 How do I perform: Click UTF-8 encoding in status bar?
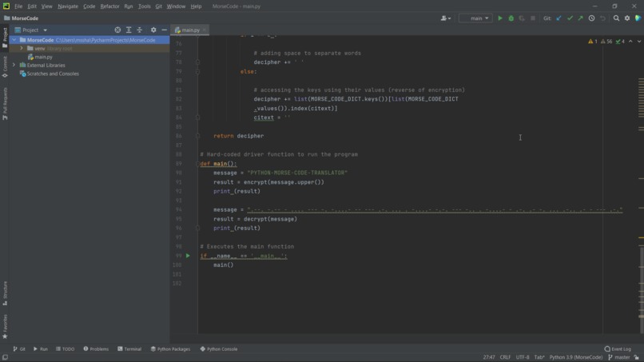coord(523,357)
